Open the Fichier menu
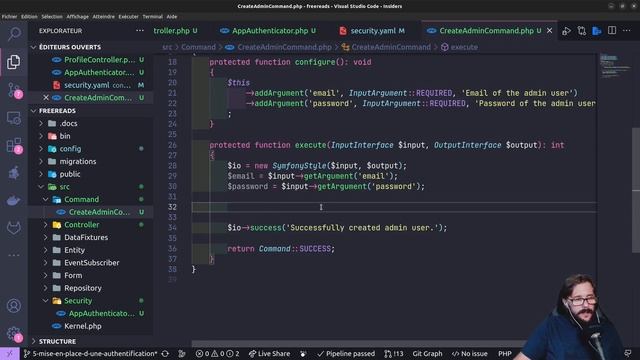 click(x=9, y=17)
